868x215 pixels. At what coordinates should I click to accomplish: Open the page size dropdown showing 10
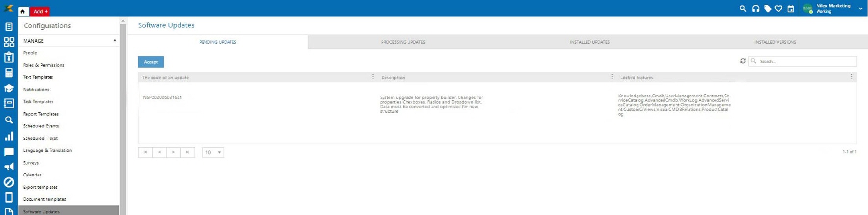click(x=213, y=153)
